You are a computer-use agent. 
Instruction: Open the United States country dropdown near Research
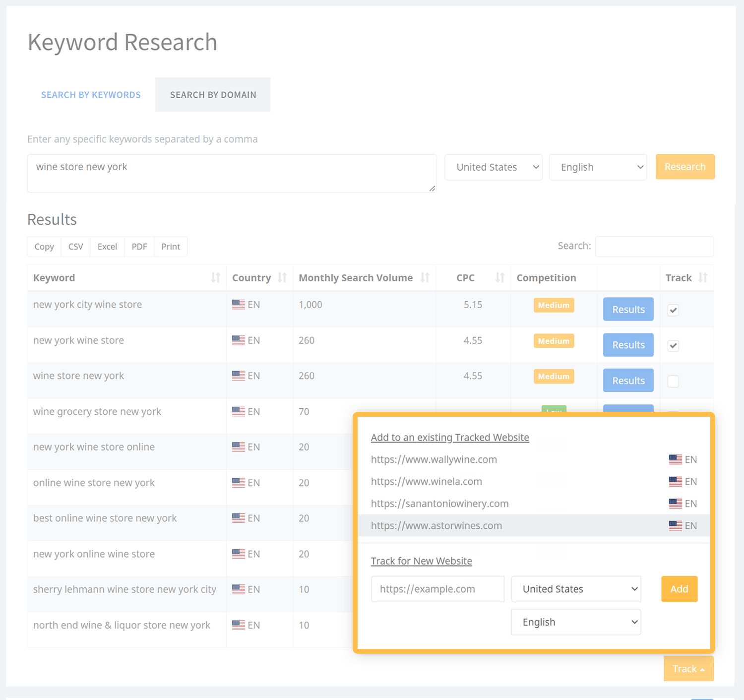tap(493, 167)
